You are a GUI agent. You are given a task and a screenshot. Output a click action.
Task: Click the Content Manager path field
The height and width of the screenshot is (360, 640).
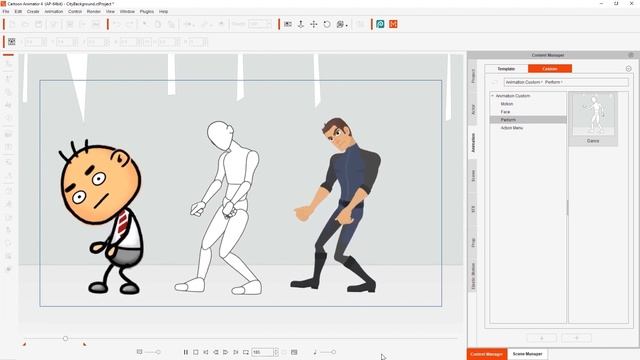(x=566, y=82)
